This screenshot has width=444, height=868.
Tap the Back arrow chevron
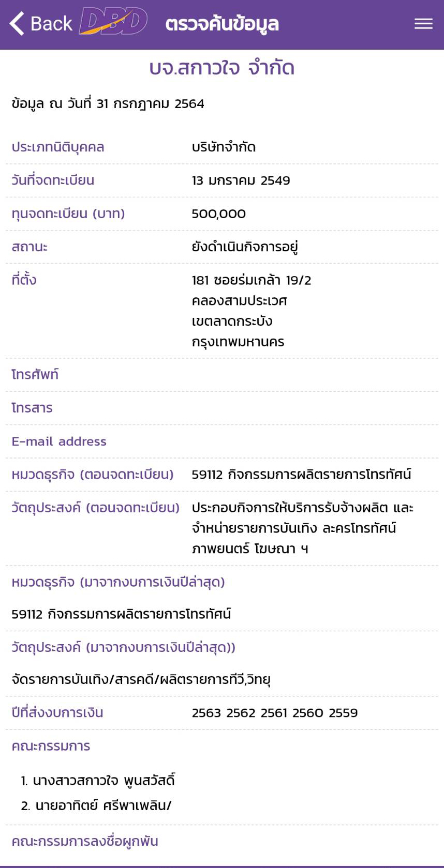[17, 24]
